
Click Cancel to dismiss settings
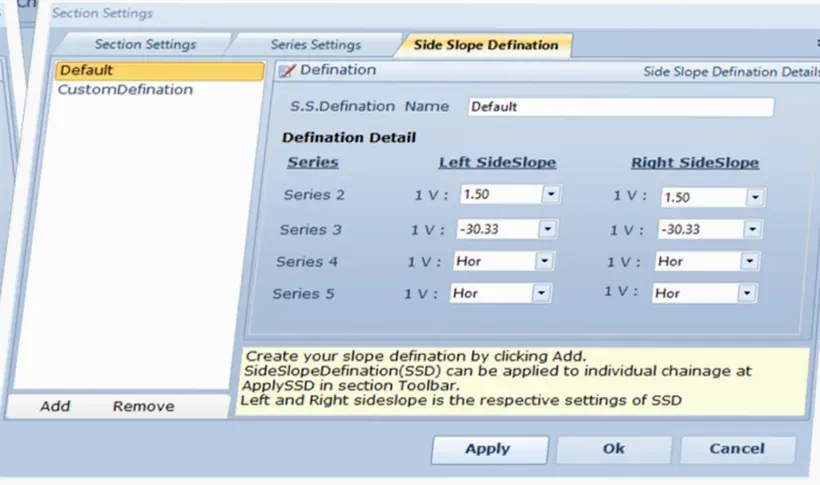click(737, 449)
